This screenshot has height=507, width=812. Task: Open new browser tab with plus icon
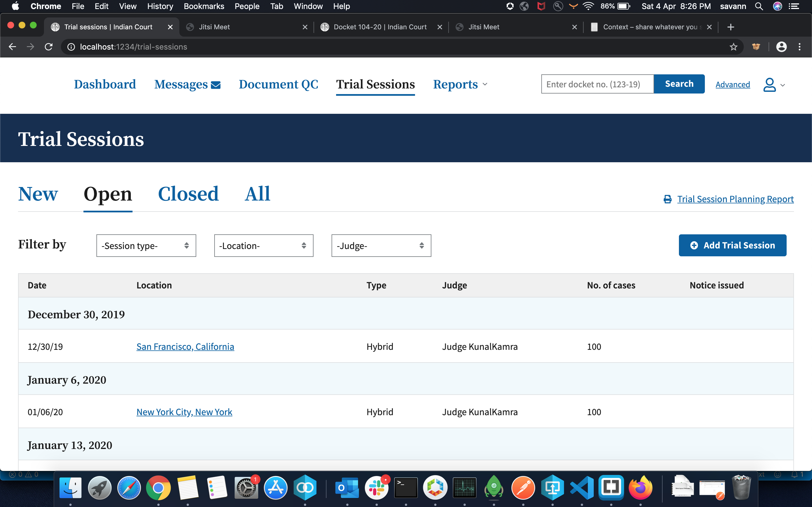pos(731,27)
